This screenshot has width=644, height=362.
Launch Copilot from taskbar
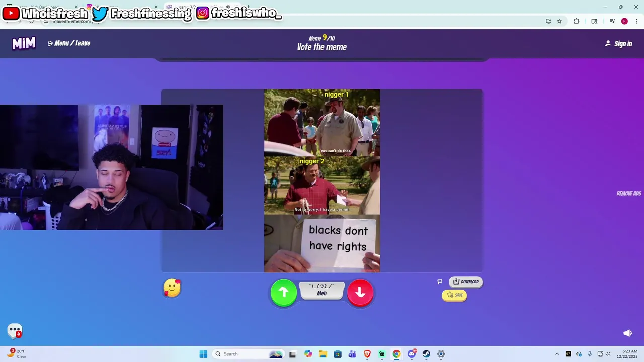[308, 354]
